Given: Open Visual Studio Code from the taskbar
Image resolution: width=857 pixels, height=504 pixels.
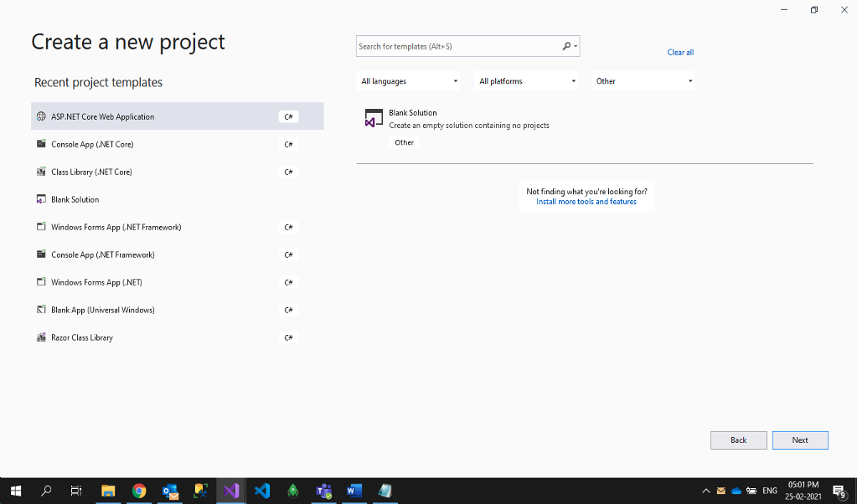Looking at the screenshot, I should 262,491.
